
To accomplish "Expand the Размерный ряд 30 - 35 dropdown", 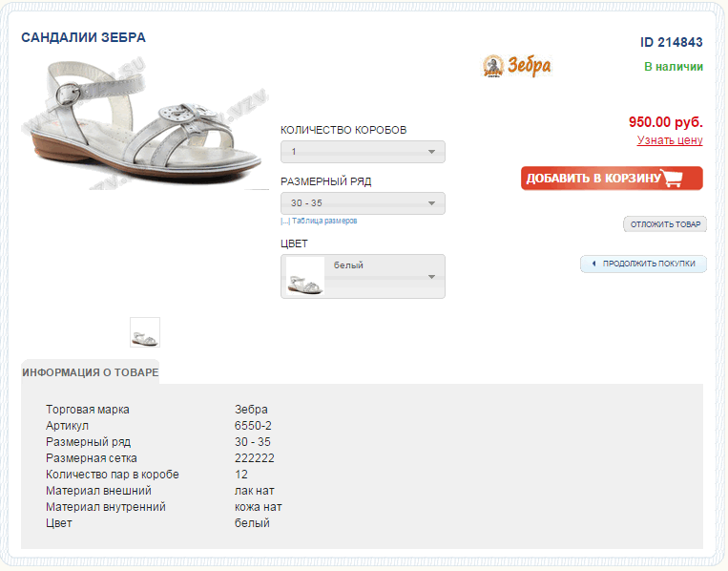I will coord(363,203).
